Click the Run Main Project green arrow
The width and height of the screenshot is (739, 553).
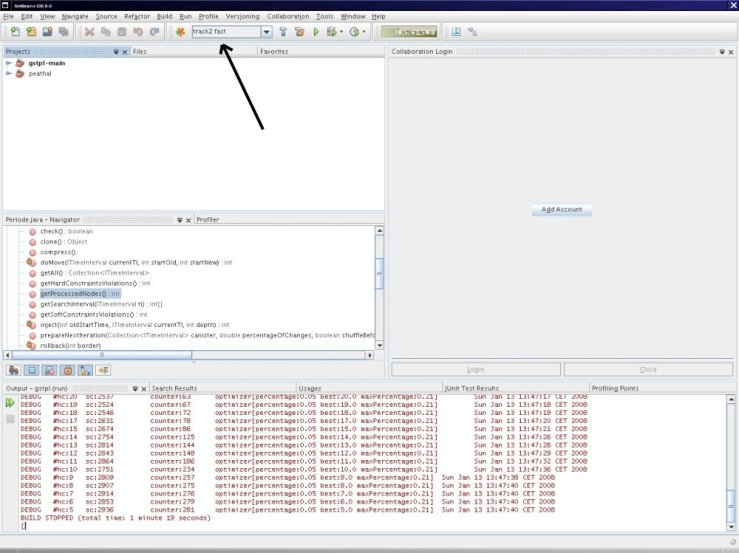click(316, 32)
